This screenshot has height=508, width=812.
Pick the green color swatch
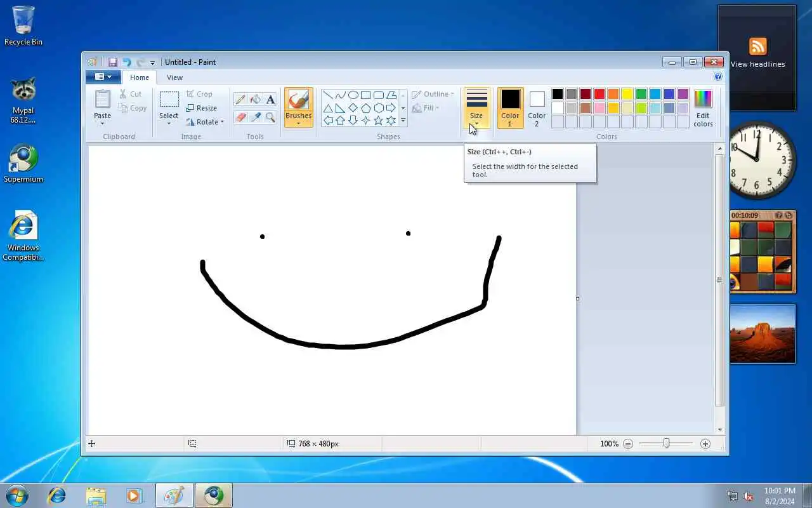pyautogui.click(x=641, y=94)
